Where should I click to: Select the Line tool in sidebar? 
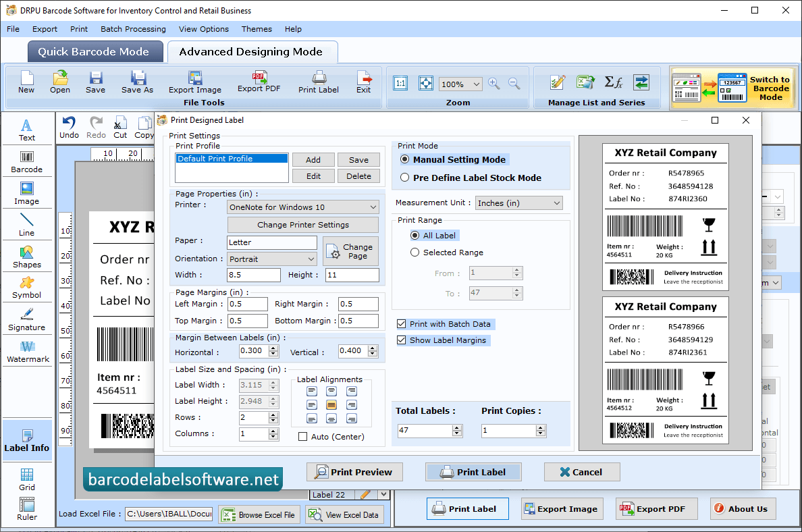(x=26, y=225)
